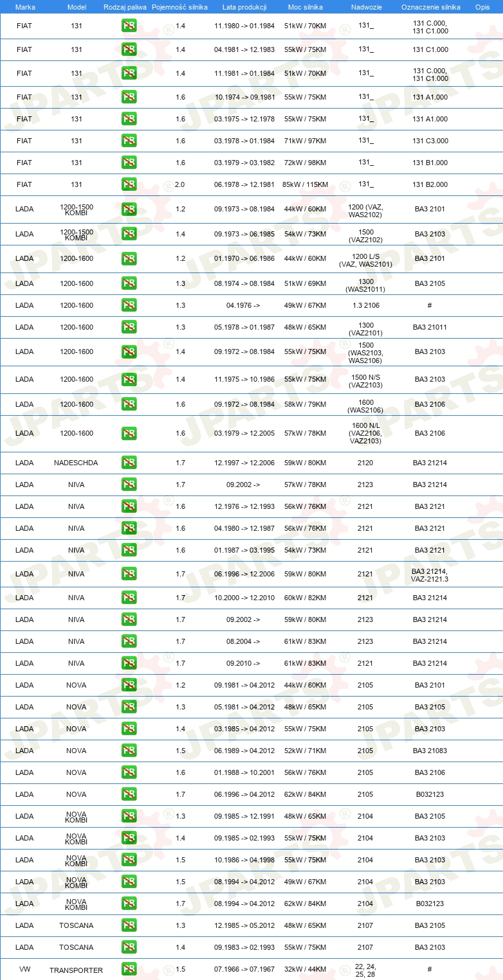Image resolution: width=503 pixels, height=980 pixels.
Task: Click the fuel icon in the NIVA 10.2000 -> 12.2010 row
Action: point(129,598)
